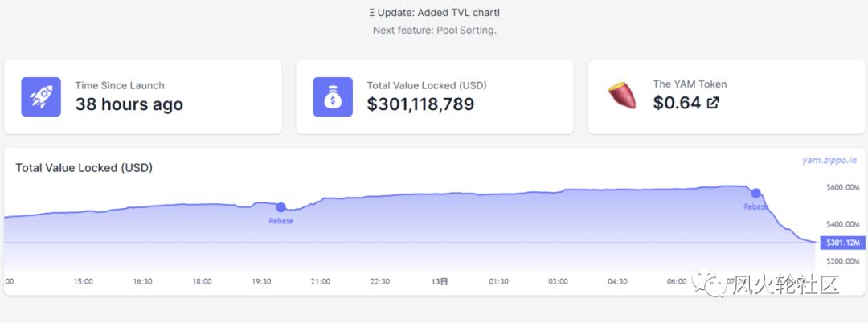Click the 03:00 time axis label
868x323 pixels.
coord(558,281)
